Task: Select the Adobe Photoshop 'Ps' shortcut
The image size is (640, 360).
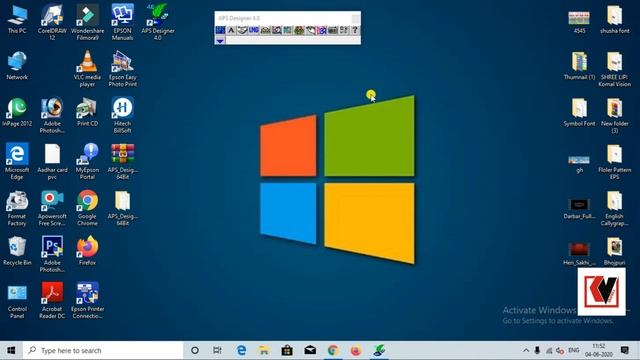Action: click(x=52, y=253)
